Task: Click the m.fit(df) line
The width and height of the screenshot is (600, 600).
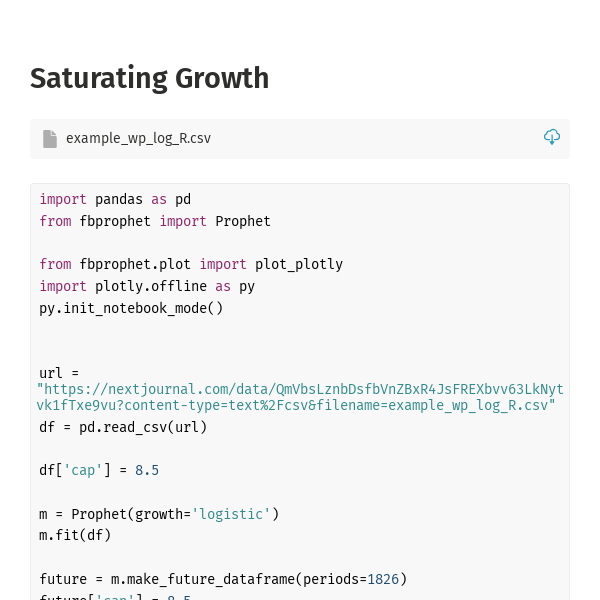Action: [x=75, y=535]
